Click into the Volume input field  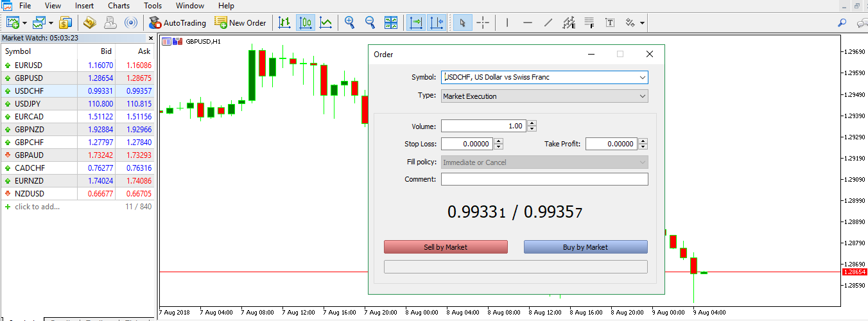[483, 126]
